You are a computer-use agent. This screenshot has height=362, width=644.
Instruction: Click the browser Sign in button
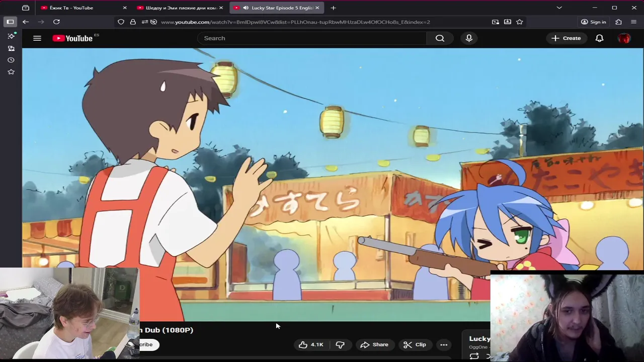pyautogui.click(x=593, y=22)
